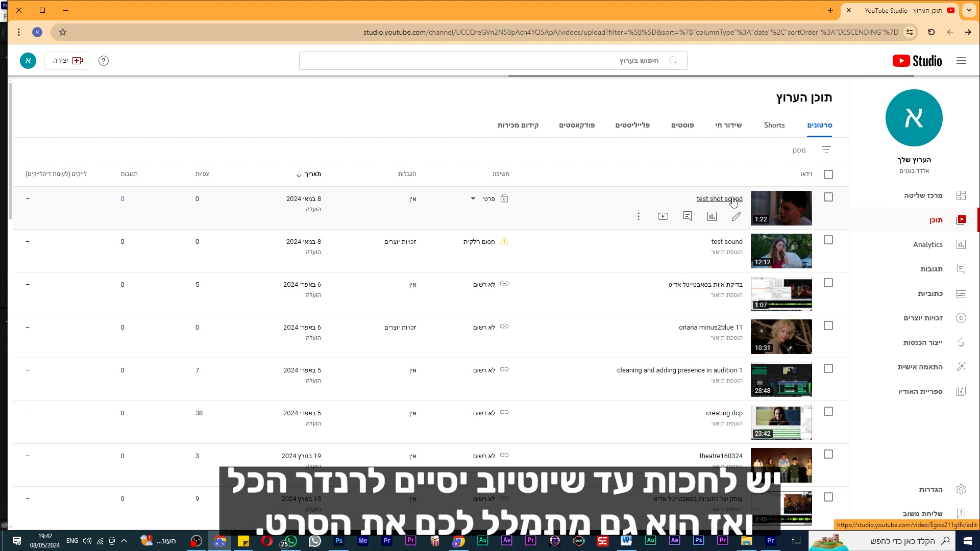Open Analytics in the left sidebar
The height and width of the screenshot is (551, 980).
[x=927, y=244]
